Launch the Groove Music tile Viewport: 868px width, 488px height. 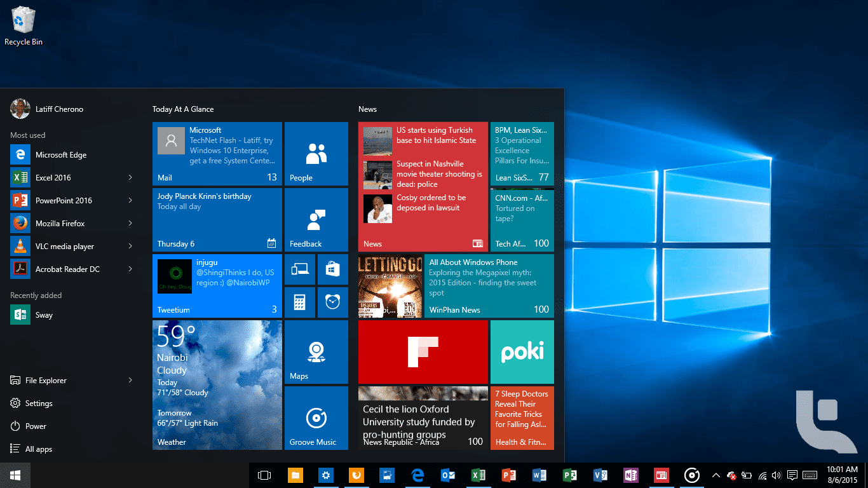pyautogui.click(x=316, y=418)
